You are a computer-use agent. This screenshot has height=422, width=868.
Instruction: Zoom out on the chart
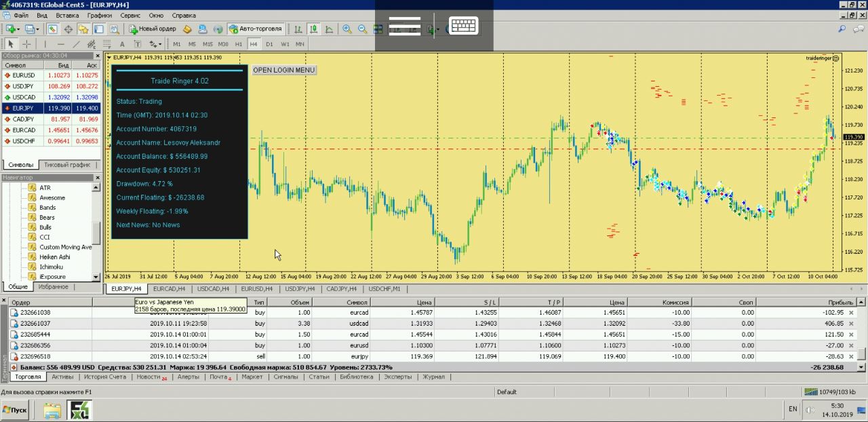[362, 29]
